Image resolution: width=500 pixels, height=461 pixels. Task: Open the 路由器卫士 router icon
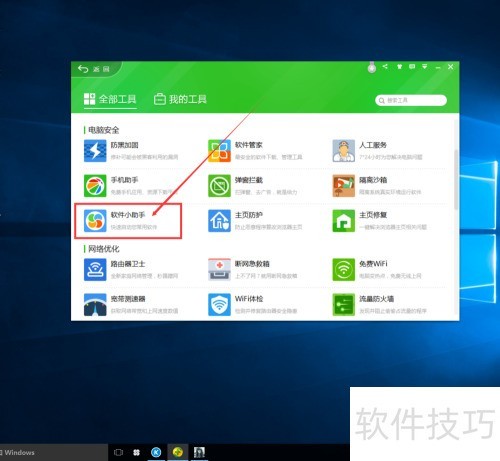pos(95,269)
